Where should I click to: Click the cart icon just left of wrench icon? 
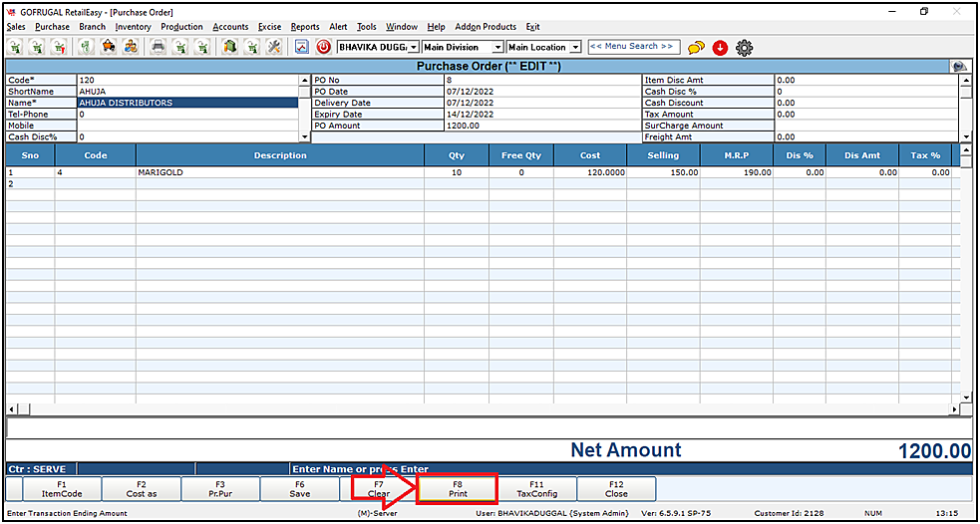pos(252,47)
